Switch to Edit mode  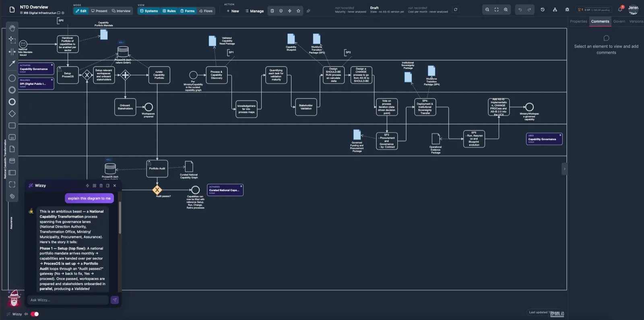[81, 11]
